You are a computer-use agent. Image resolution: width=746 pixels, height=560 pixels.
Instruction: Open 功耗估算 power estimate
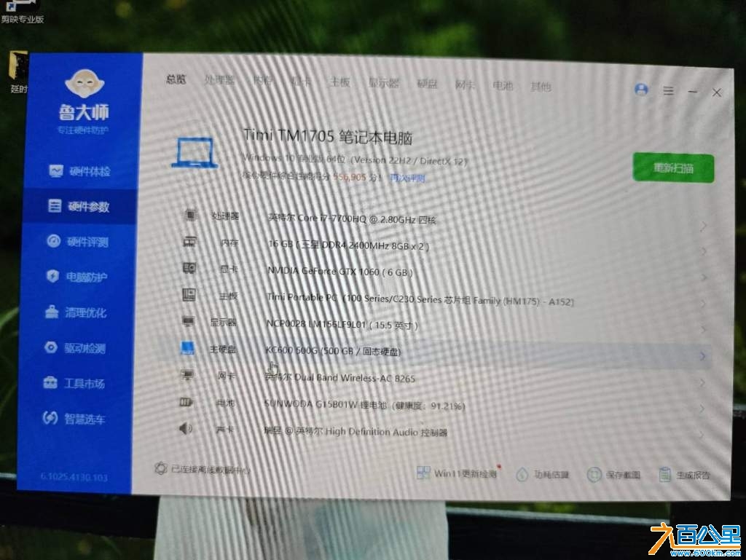coord(542,474)
